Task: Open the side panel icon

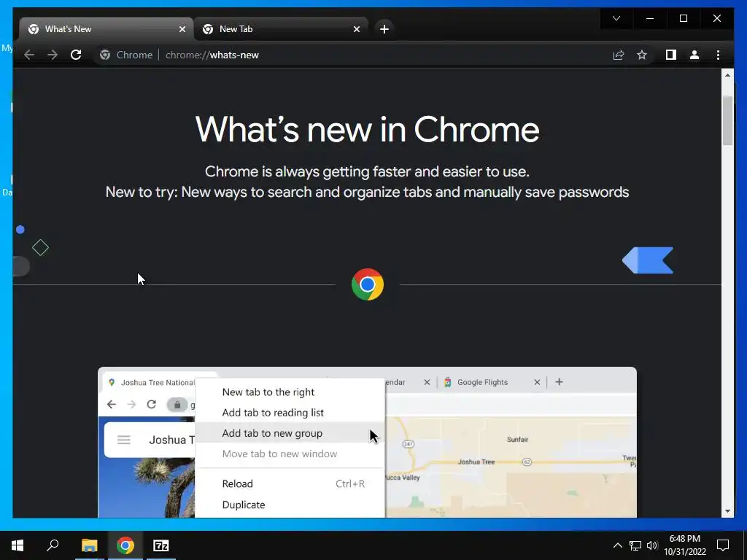Action: pos(671,55)
